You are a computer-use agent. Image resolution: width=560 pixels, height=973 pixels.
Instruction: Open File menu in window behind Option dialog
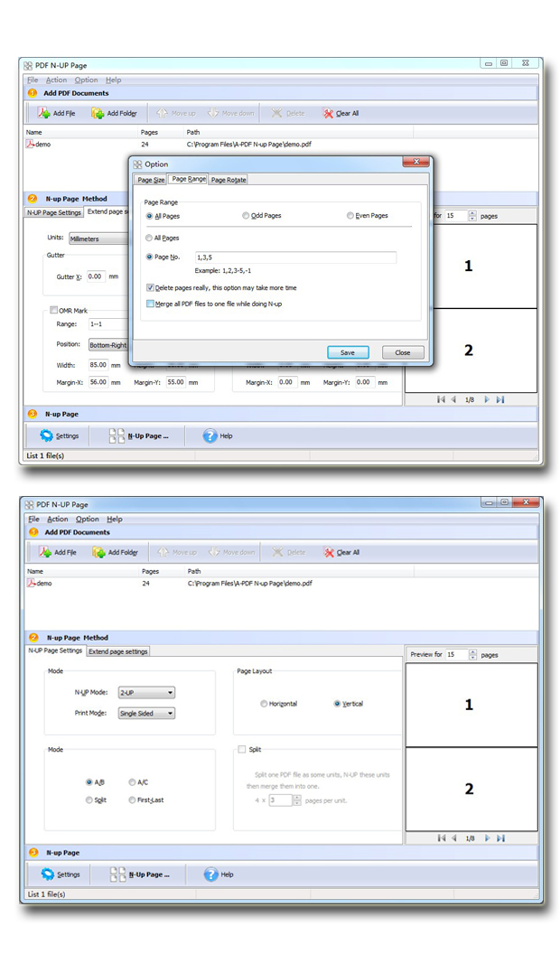coord(33,80)
